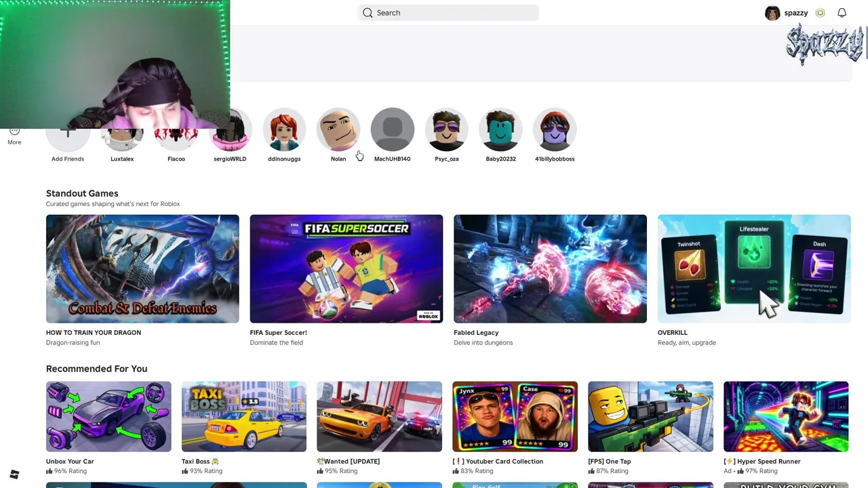Image resolution: width=868 pixels, height=488 pixels.
Task: Open the More sidebar menu
Action: 14,136
